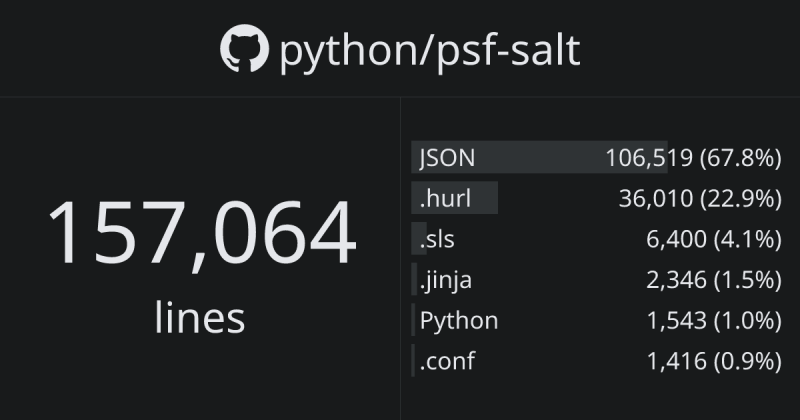Select the .hurl language row
800x420 pixels.
pyautogui.click(x=596, y=198)
